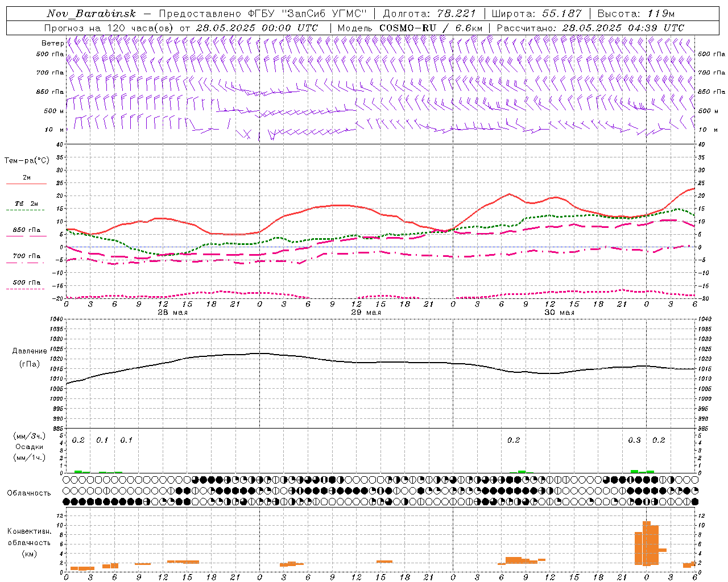
Task: Click the green precipitation bar under the 30 мая 0.2 value
Action: [522, 472]
